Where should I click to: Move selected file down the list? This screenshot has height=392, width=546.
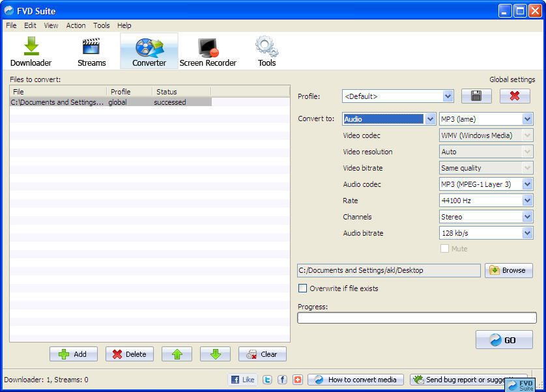[216, 354]
